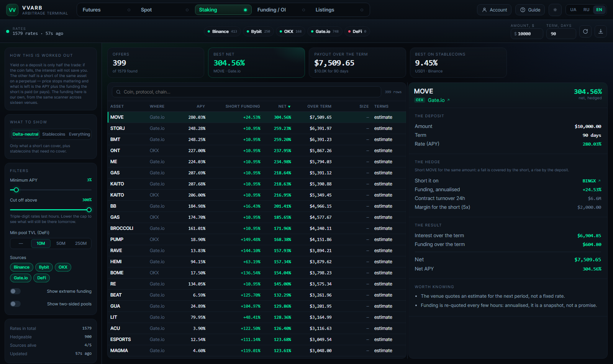Enable Show extreme funding switch
This screenshot has width=613, height=364.
(15, 291)
